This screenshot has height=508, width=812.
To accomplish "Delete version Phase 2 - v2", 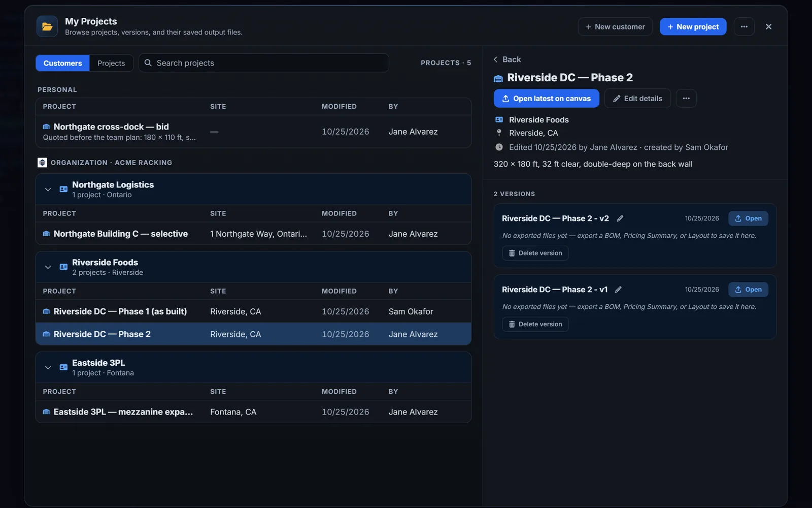I will click(535, 253).
